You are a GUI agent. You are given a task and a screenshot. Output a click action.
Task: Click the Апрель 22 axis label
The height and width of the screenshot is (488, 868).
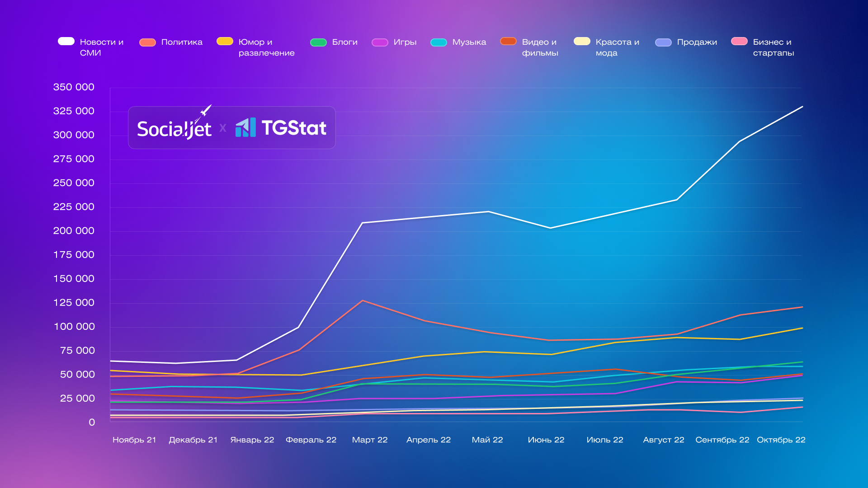click(429, 440)
